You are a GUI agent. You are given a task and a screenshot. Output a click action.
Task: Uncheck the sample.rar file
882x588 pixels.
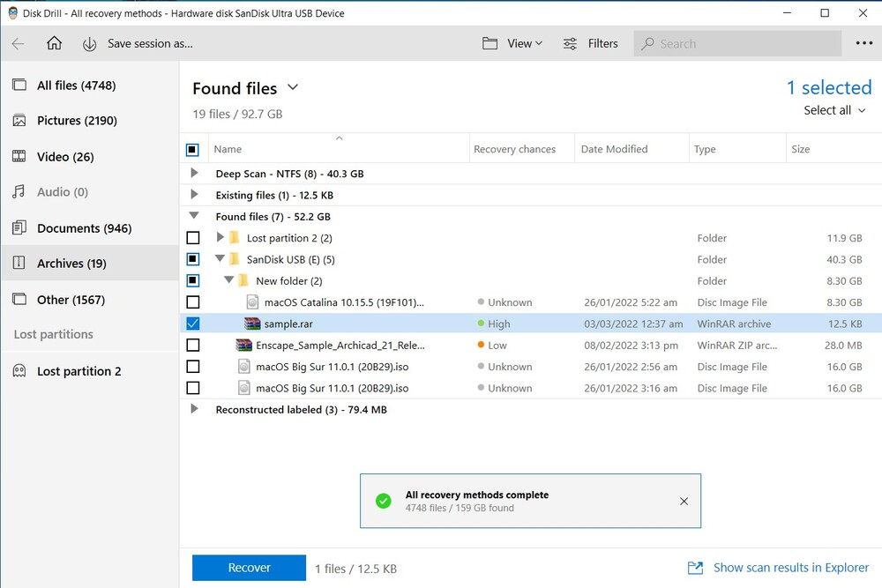pyautogui.click(x=193, y=324)
